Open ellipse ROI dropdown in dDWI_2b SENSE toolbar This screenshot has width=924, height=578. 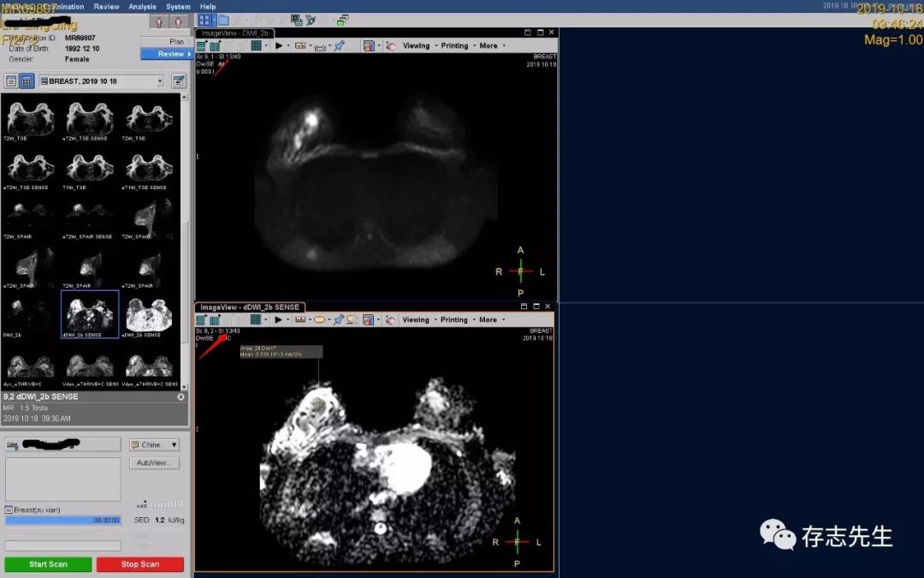tap(329, 319)
